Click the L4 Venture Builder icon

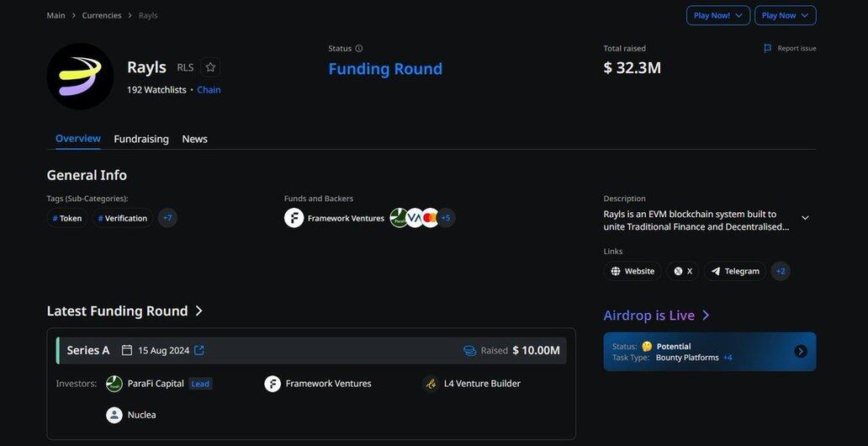tap(431, 384)
